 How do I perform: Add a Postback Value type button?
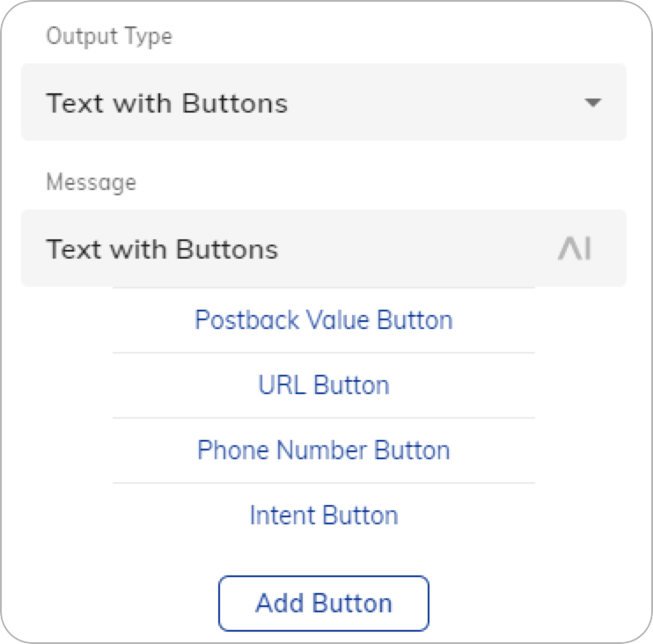pyautogui.click(x=324, y=320)
